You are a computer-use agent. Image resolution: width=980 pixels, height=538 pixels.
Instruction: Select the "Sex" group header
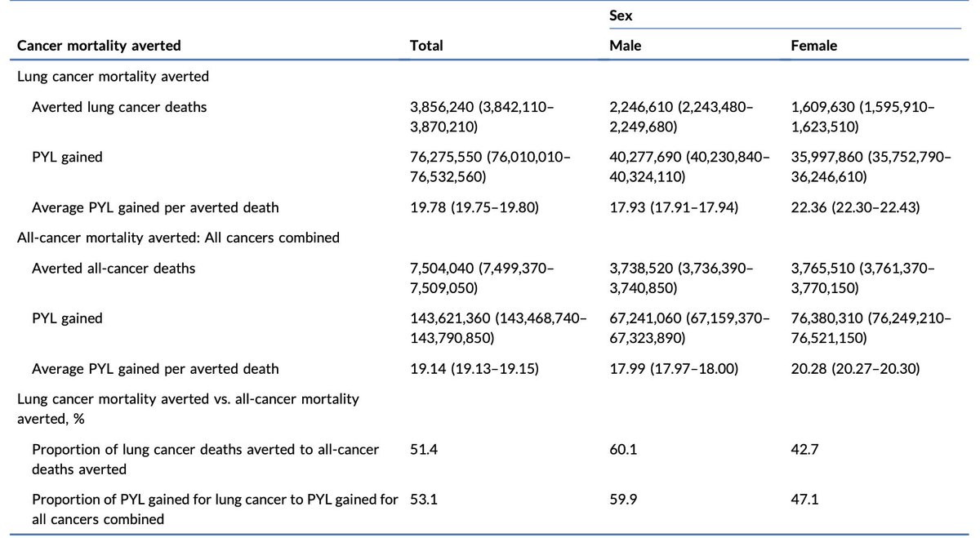623,16
